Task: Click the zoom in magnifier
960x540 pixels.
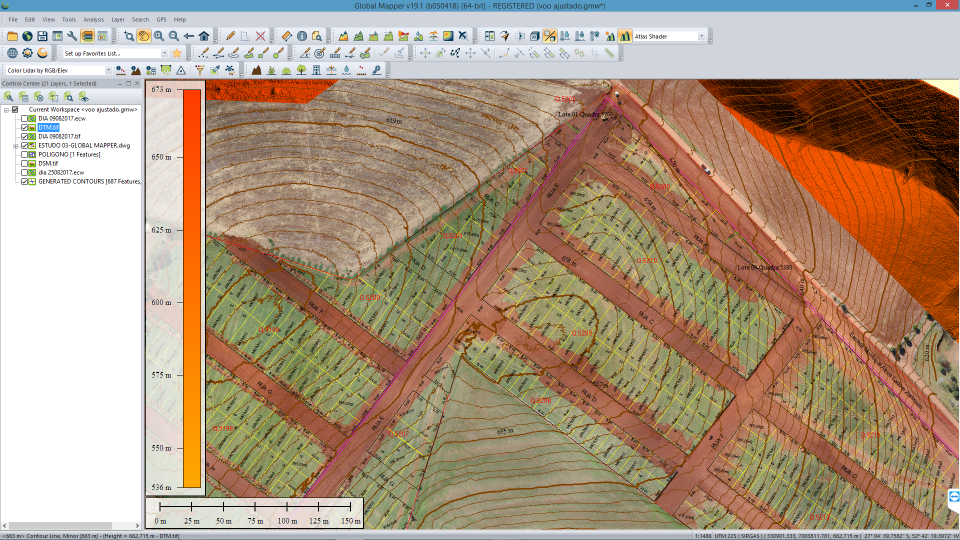Action: [x=159, y=36]
